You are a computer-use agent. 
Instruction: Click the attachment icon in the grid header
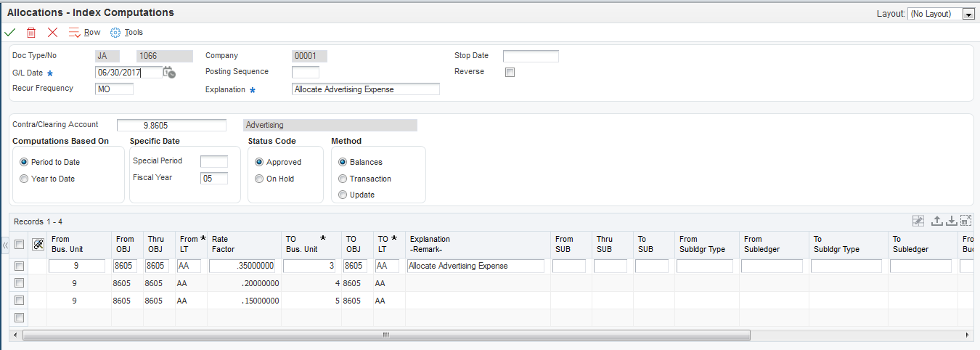[x=38, y=244]
